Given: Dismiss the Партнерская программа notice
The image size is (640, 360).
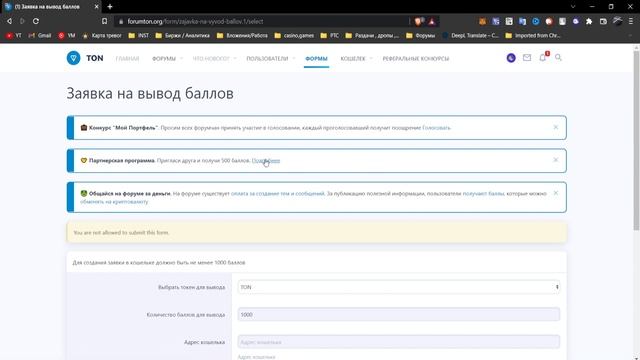Looking at the screenshot, I should coord(556,160).
